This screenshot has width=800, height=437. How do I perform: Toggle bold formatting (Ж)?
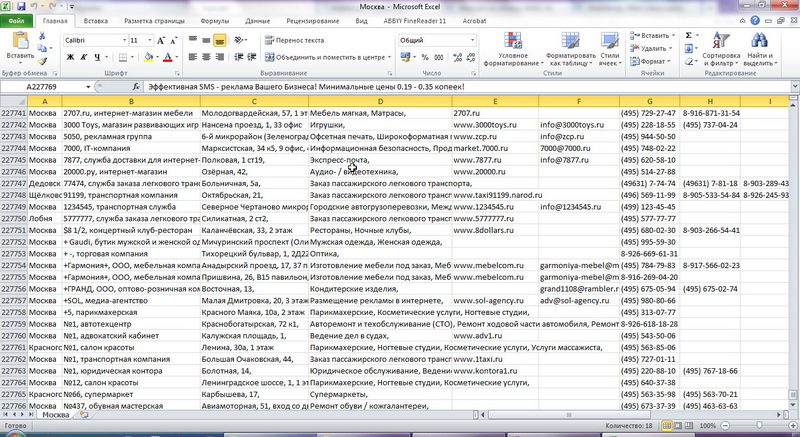tap(70, 57)
